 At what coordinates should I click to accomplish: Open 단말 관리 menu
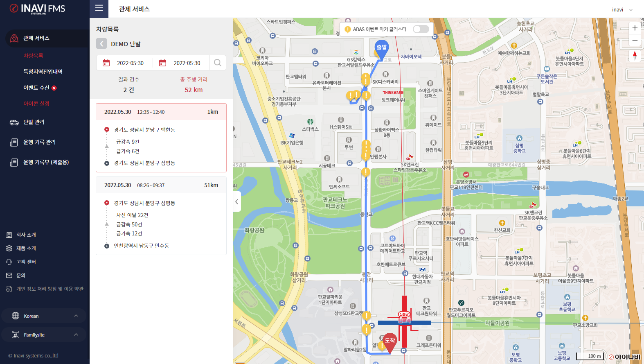(x=34, y=122)
